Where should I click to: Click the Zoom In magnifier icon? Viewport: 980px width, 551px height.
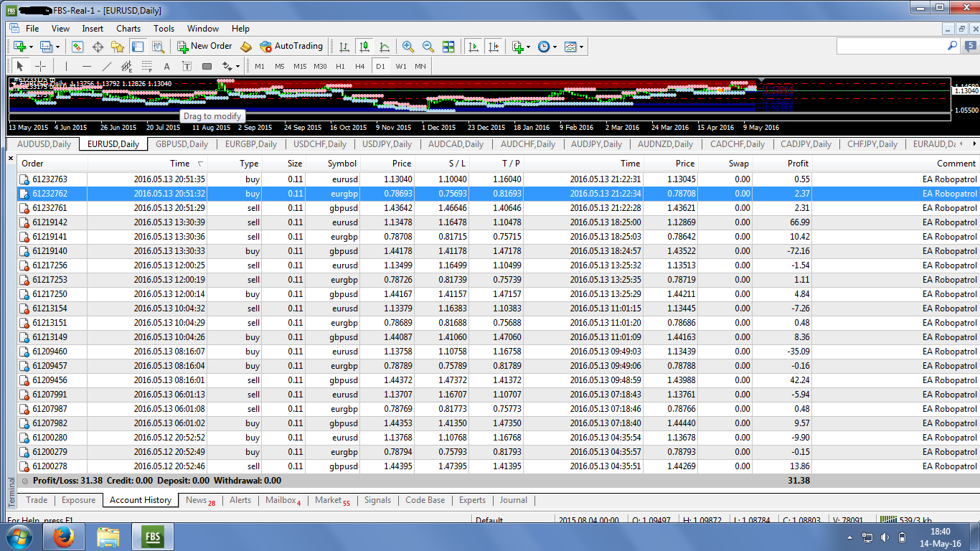tap(407, 47)
